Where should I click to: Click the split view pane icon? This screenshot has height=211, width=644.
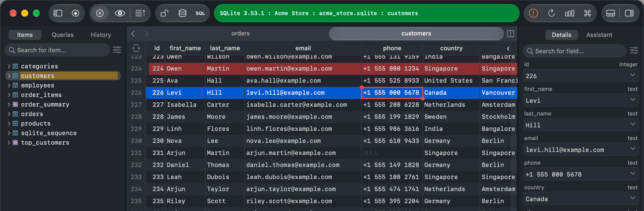[510, 34]
